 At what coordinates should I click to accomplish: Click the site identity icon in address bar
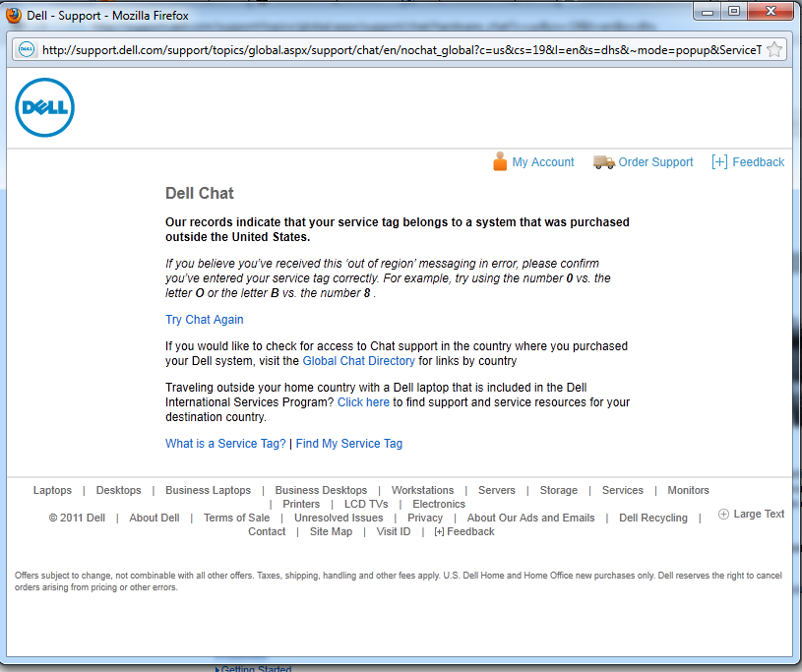coord(27,49)
